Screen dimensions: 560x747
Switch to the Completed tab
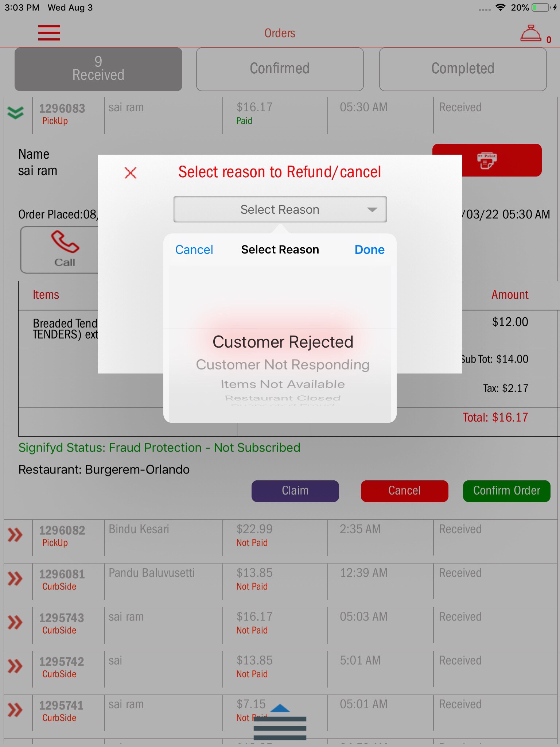click(x=463, y=69)
